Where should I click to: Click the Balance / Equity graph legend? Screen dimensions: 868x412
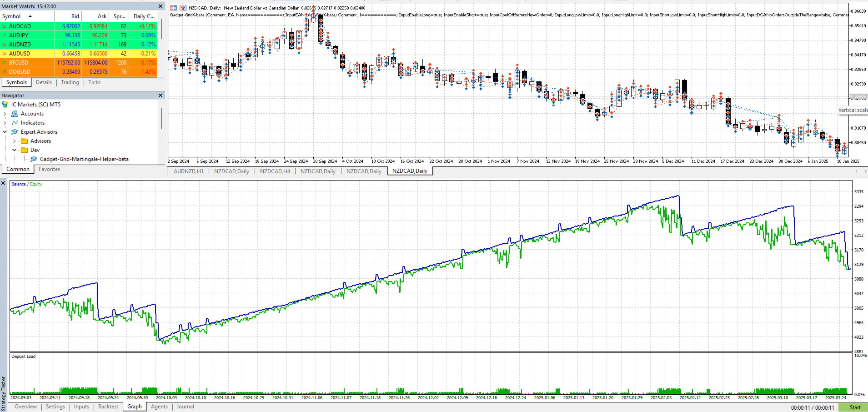(27, 184)
